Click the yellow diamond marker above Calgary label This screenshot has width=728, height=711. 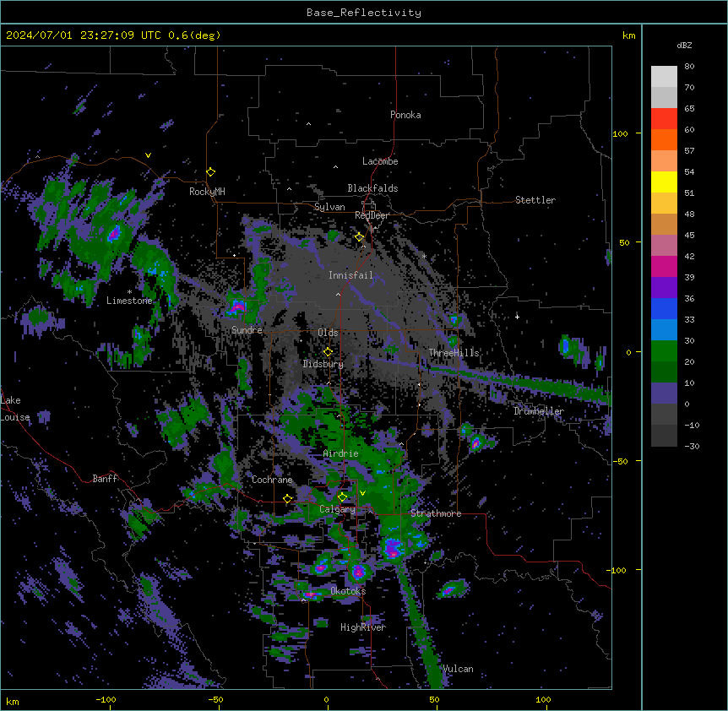(x=342, y=497)
